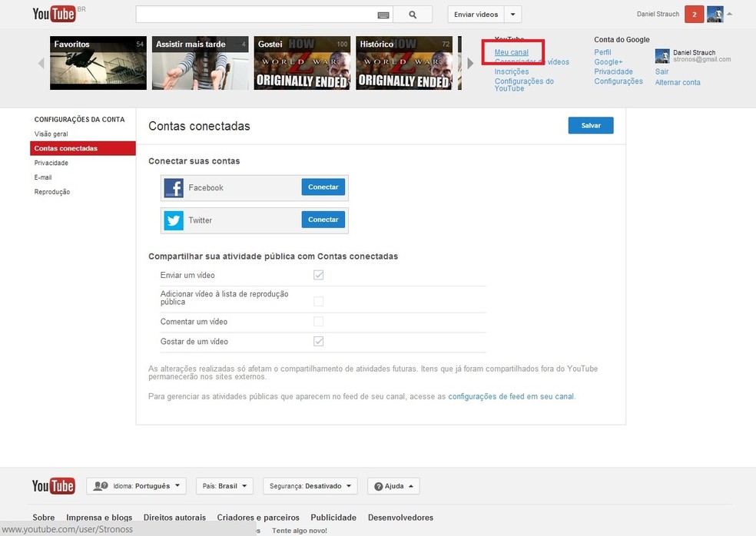This screenshot has width=756, height=536.
Task: Click Conectar for Twitter
Action: [x=323, y=220]
